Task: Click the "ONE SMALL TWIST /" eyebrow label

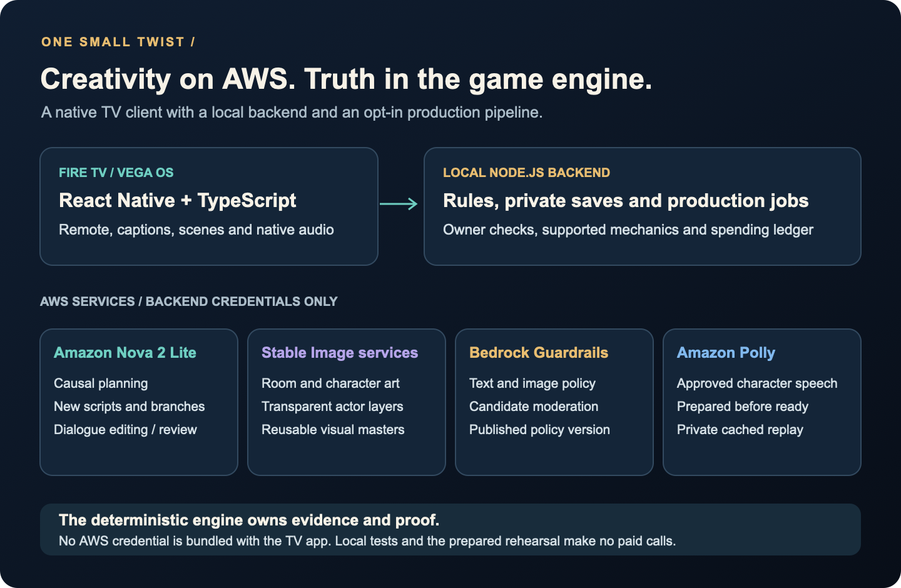Action: pyautogui.click(x=118, y=42)
